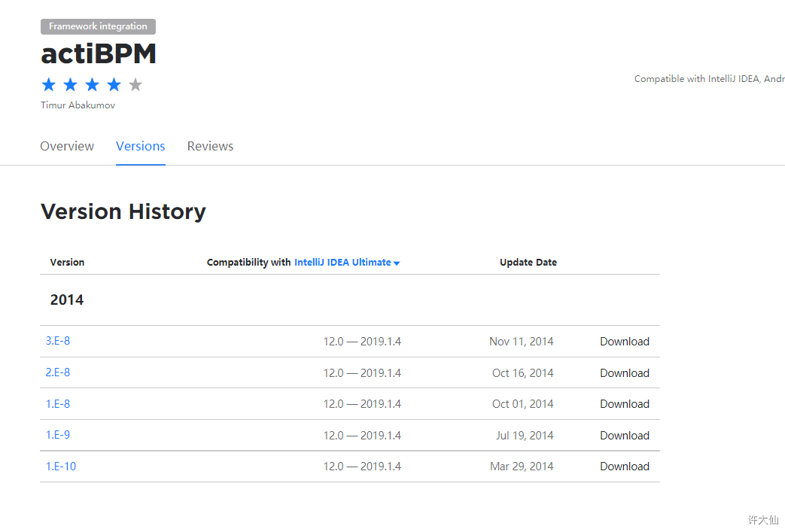The height and width of the screenshot is (532, 785).
Task: Download the Mar 29, 2014 release
Action: (x=625, y=467)
